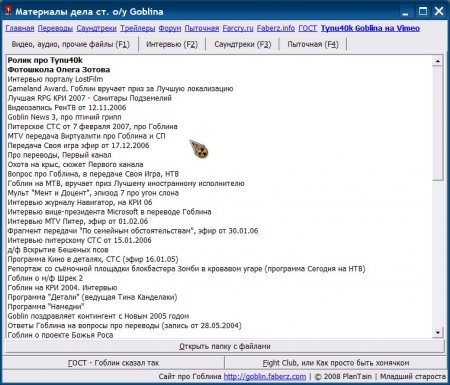Open the http://goblin.faberz.com link
The height and width of the screenshot is (385, 450).
(x=265, y=377)
